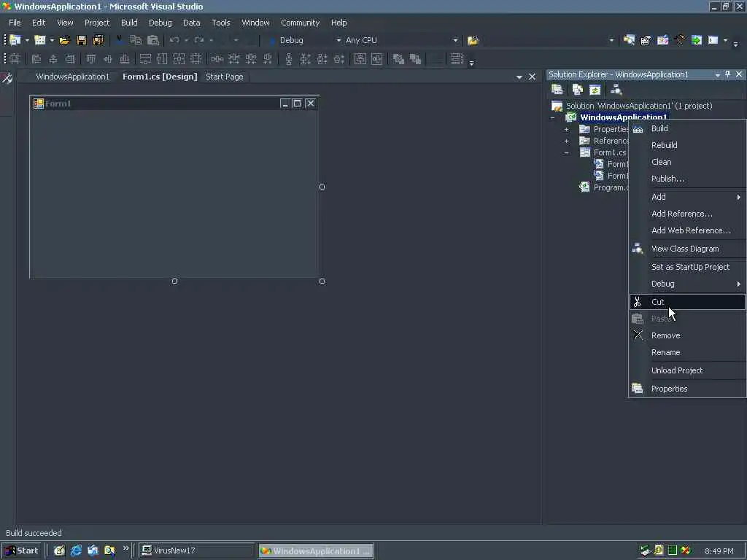The image size is (747, 560).
Task: Open Solution Explorer from the toolbar icon
Action: pos(629,41)
